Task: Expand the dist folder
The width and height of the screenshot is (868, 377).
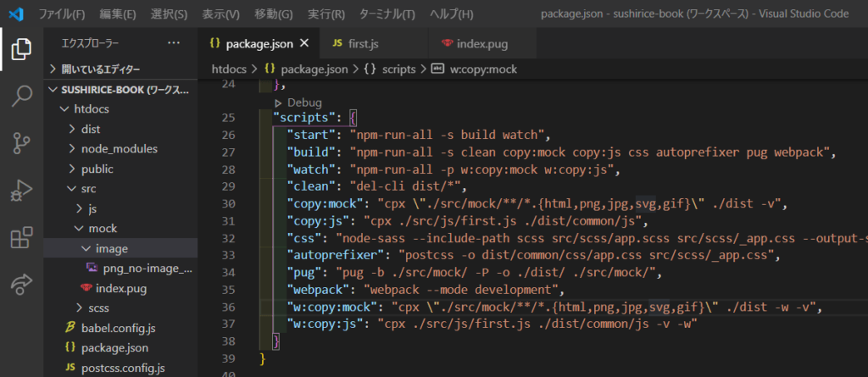Action: click(120, 129)
